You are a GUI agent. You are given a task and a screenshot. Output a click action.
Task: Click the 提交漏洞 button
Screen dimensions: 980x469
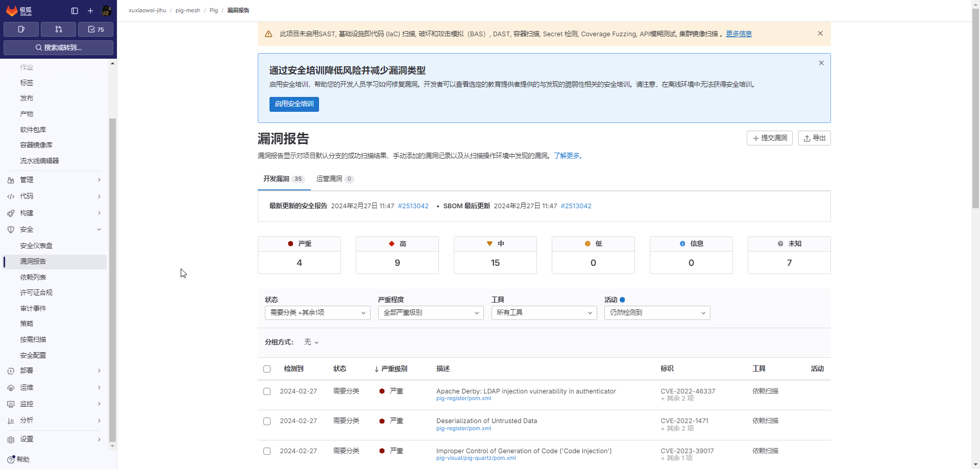click(x=769, y=138)
